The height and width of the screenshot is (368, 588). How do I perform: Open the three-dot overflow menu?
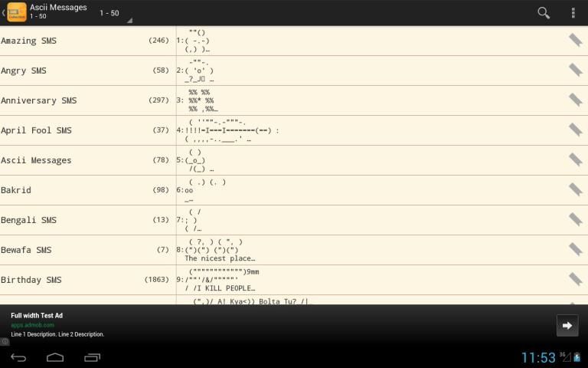[x=573, y=13]
